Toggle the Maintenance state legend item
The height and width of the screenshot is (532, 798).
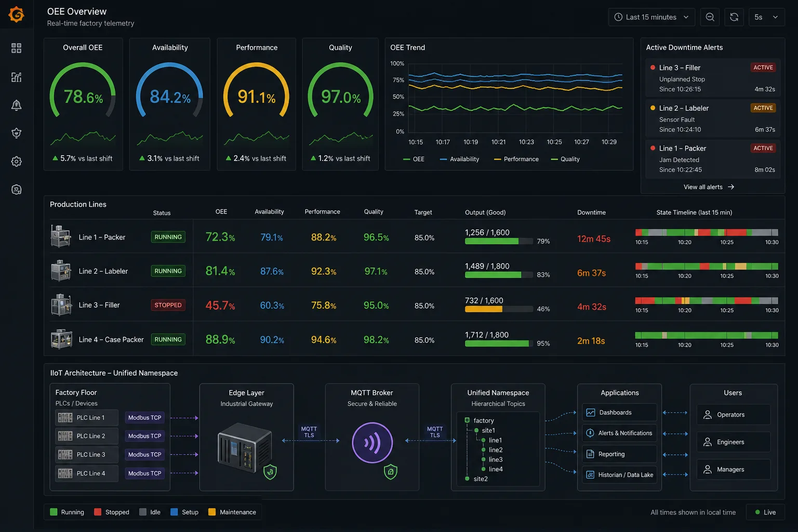(x=232, y=512)
